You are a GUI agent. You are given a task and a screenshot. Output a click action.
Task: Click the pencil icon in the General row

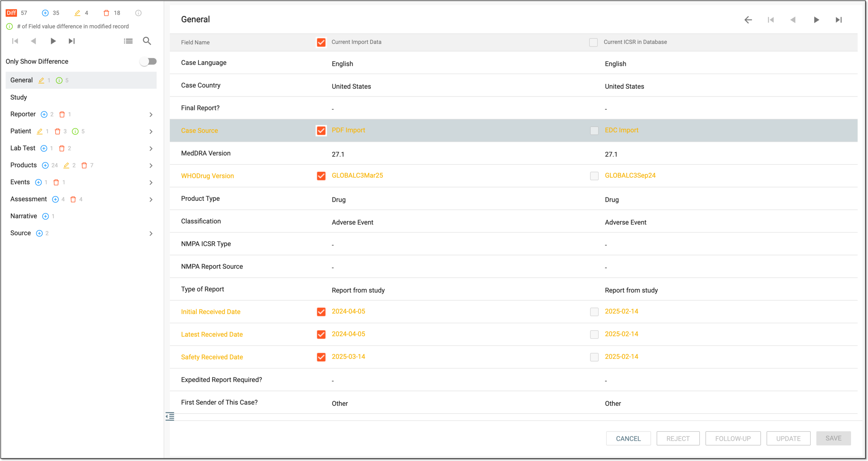pos(41,80)
